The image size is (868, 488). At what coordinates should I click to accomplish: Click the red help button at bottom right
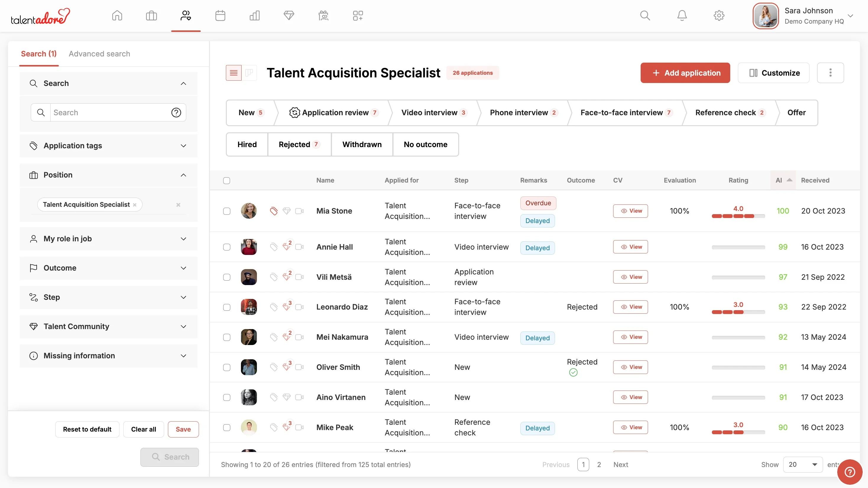click(x=849, y=472)
